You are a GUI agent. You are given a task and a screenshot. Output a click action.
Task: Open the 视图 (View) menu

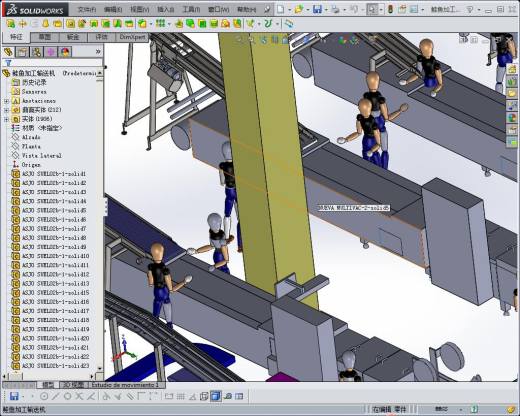(x=139, y=9)
